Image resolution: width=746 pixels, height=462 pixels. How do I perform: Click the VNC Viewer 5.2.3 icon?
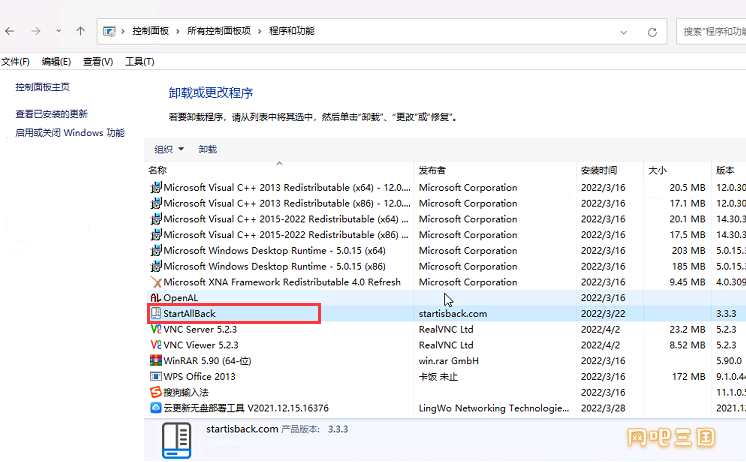pos(156,345)
